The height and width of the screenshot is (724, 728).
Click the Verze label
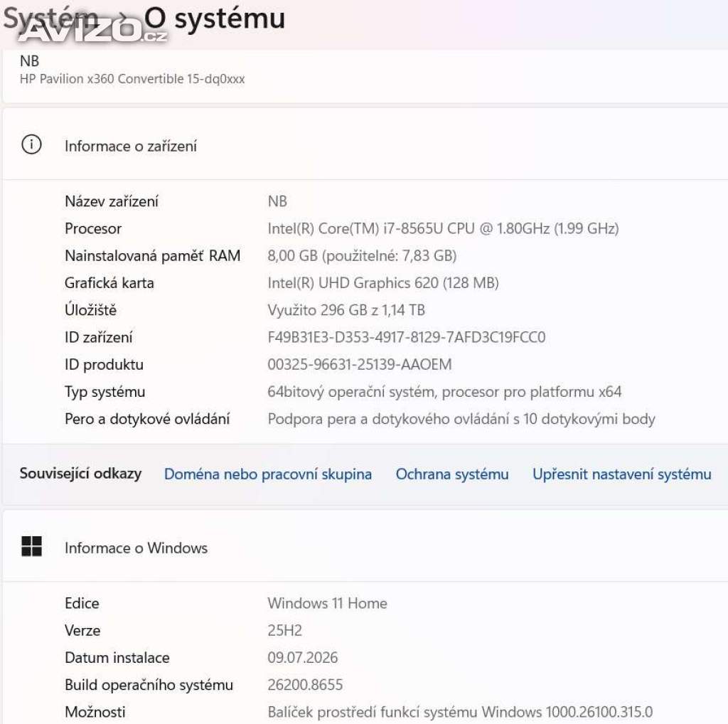click(82, 631)
